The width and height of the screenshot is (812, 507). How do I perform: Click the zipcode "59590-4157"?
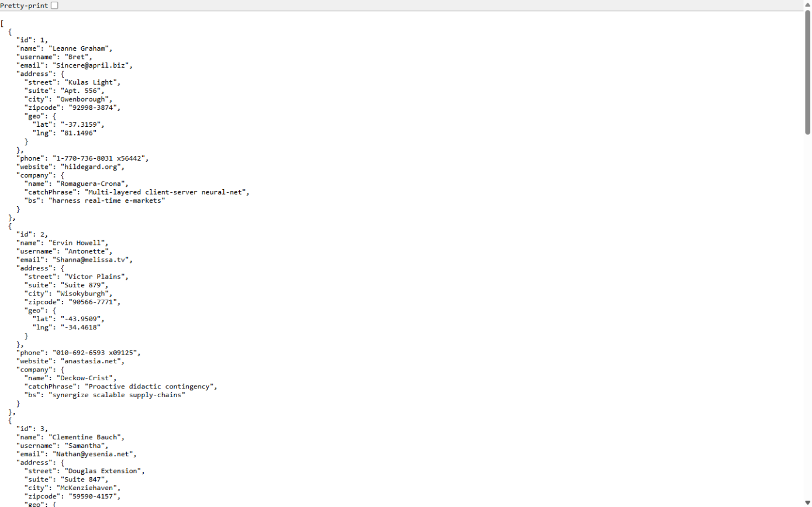click(x=94, y=496)
